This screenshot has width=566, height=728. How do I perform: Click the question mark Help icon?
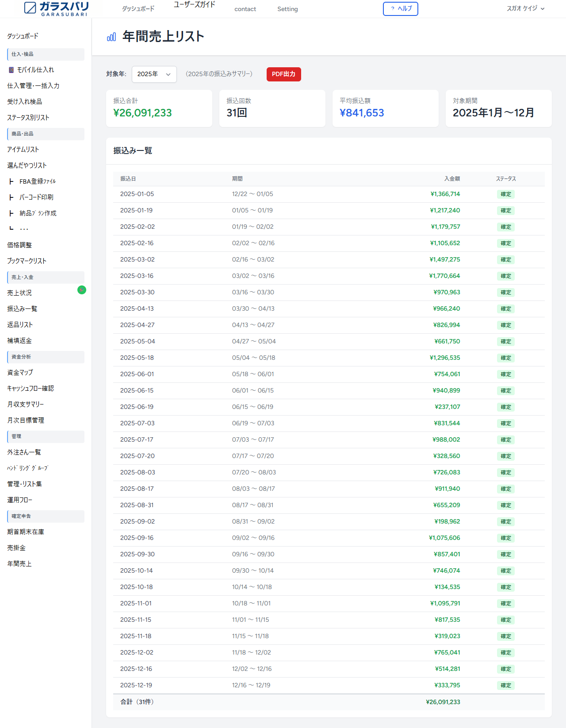(392, 9)
